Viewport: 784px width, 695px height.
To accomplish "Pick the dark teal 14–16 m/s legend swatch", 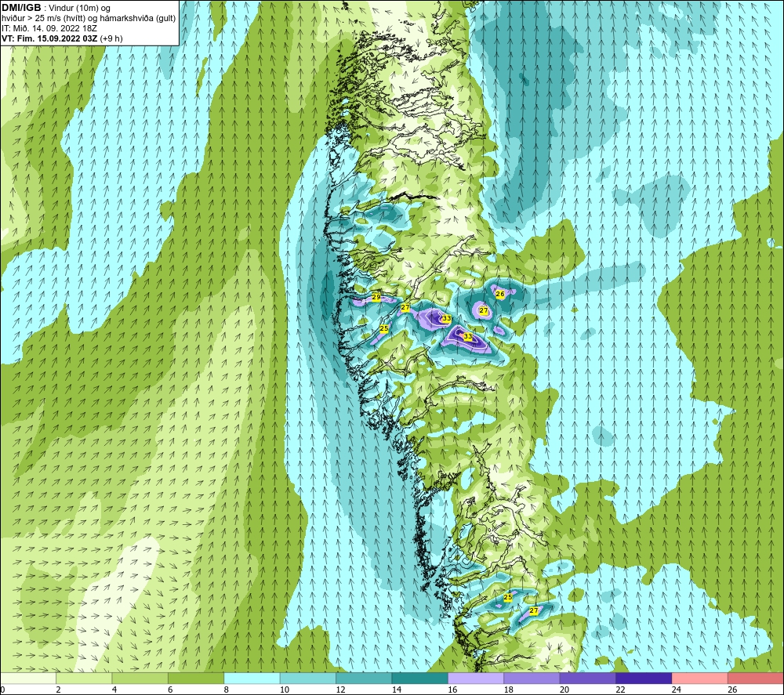I will pyautogui.click(x=420, y=679).
